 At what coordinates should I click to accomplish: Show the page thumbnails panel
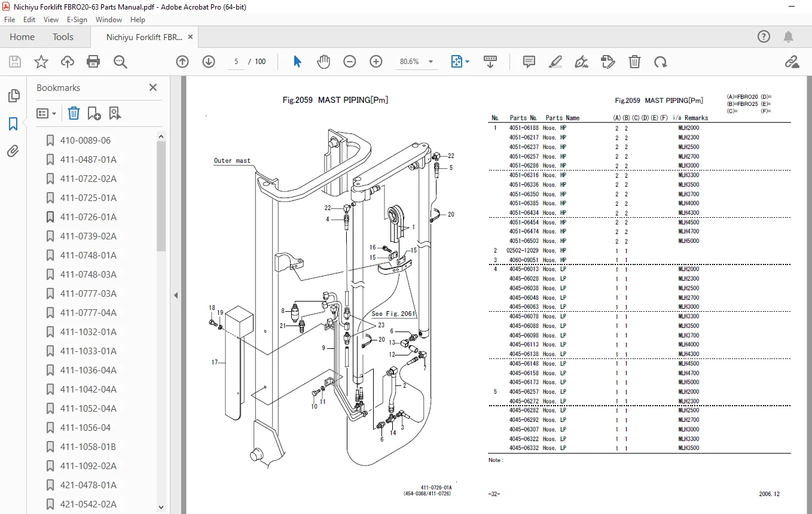13,96
